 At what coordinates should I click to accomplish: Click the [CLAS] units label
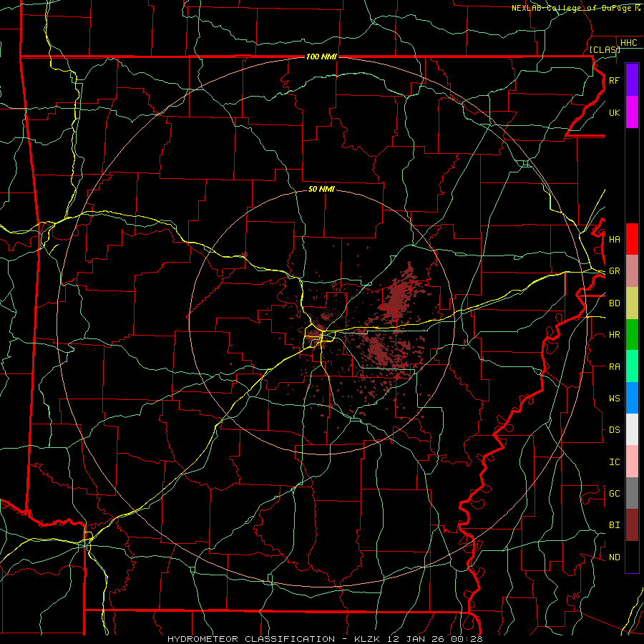(x=605, y=49)
